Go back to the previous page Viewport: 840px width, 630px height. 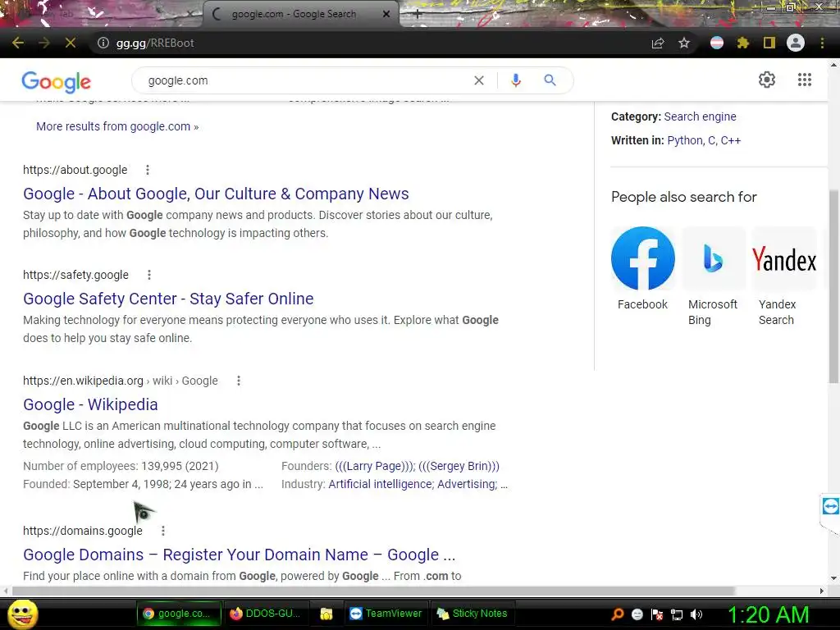(x=18, y=43)
